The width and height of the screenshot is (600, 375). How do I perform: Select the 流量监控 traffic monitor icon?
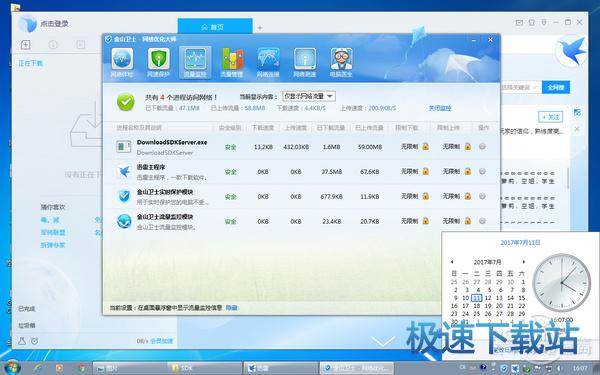coord(195,63)
